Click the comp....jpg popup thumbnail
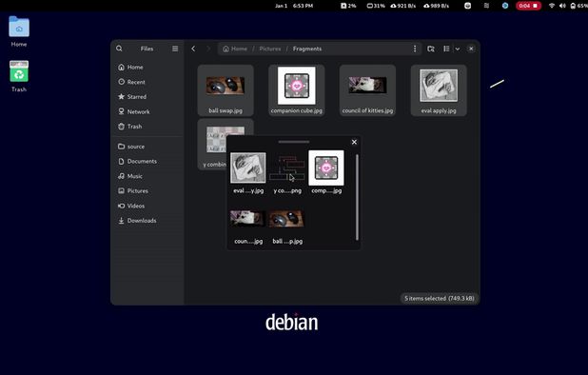This screenshot has width=588, height=375. pyautogui.click(x=326, y=168)
